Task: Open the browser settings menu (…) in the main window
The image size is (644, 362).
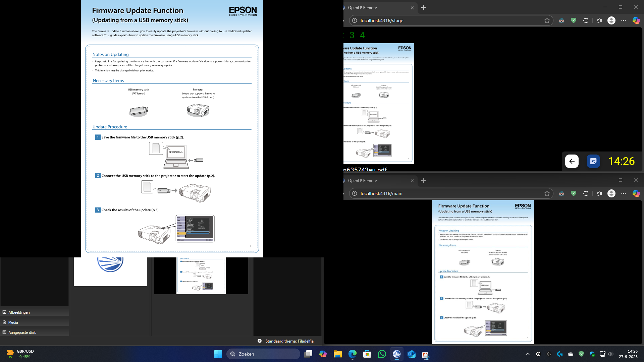Action: [624, 193]
